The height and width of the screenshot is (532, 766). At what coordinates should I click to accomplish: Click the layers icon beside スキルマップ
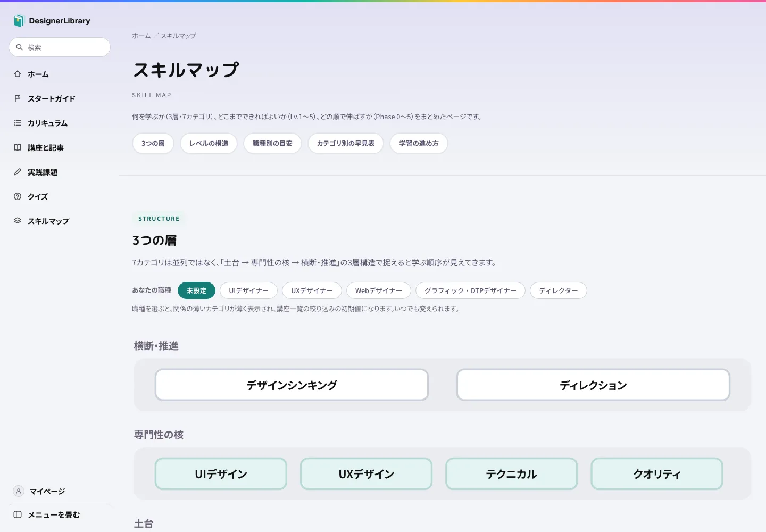tap(18, 221)
